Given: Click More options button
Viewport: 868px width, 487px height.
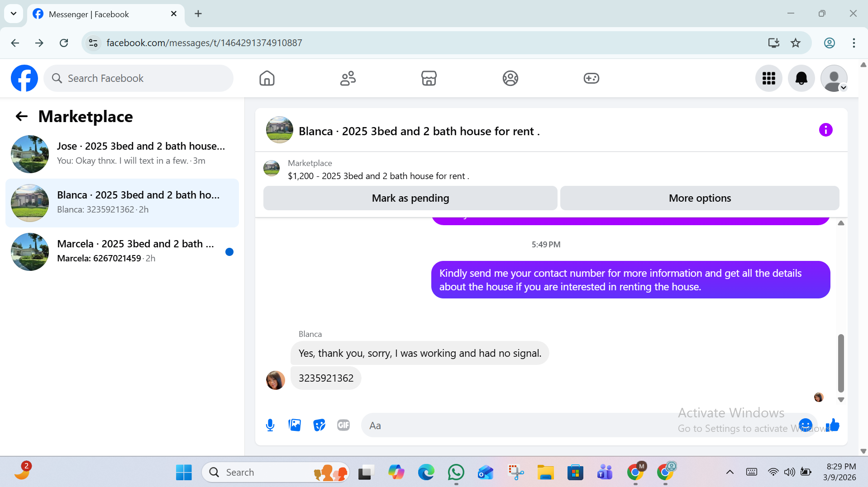Looking at the screenshot, I should click(700, 198).
